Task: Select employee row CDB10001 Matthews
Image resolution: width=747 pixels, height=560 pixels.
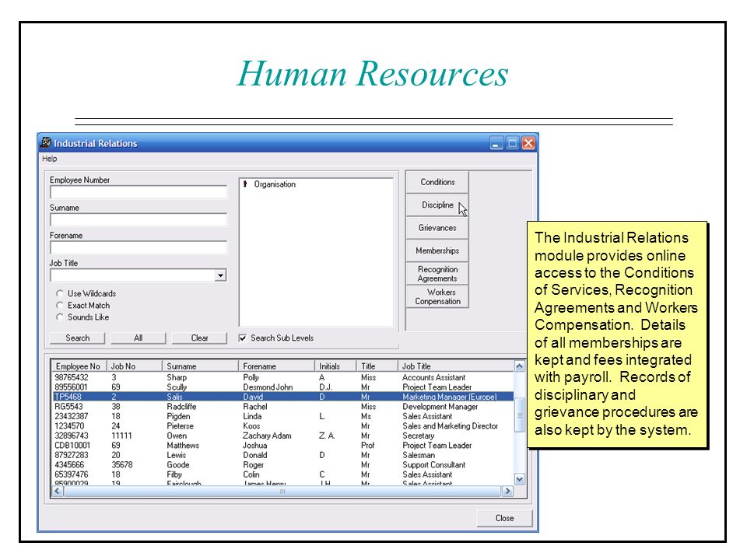Action: pyautogui.click(x=282, y=445)
